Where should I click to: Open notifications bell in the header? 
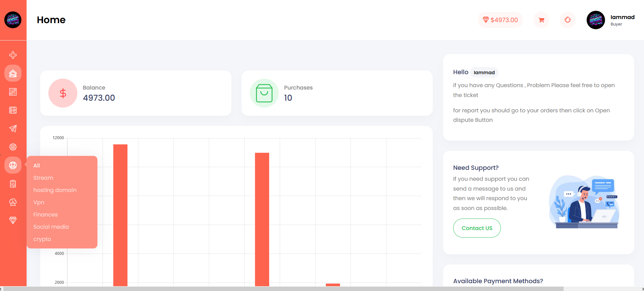pos(568,20)
